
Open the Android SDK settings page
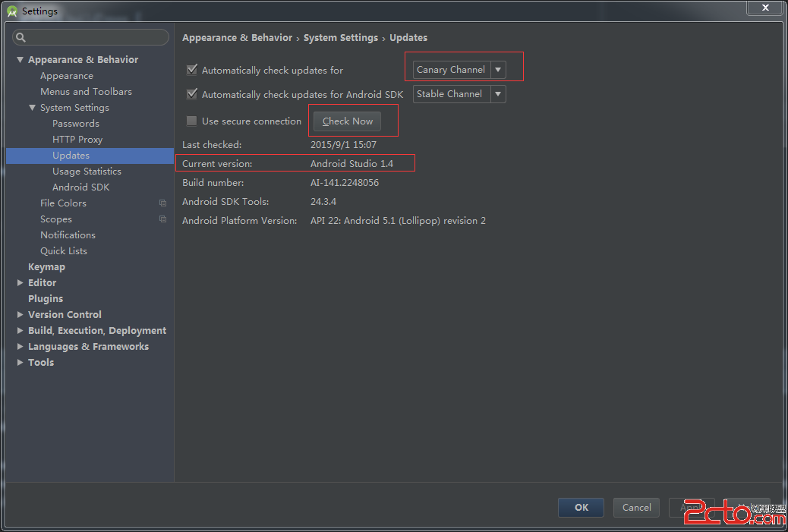80,187
